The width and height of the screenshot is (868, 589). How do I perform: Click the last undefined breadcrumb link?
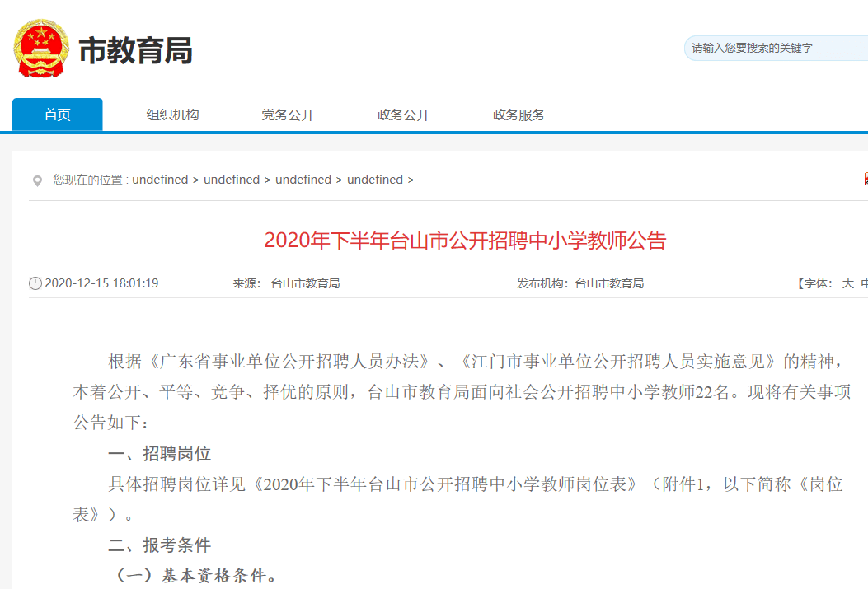tap(375, 180)
